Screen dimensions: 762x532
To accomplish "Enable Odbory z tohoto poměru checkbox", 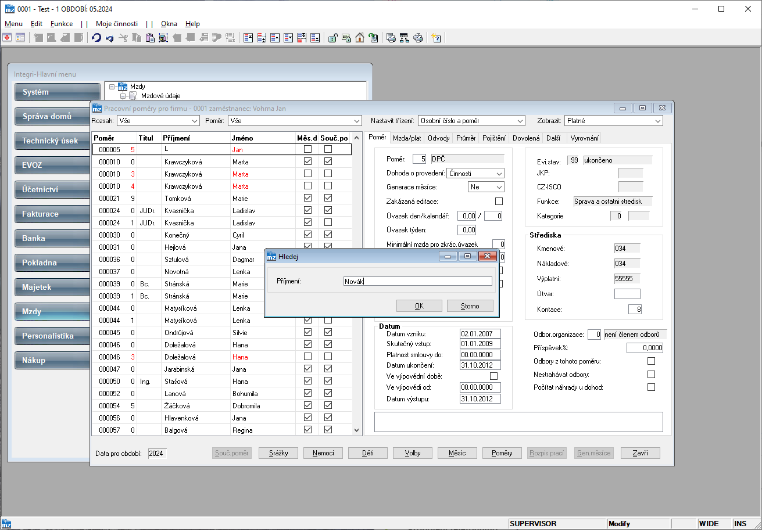I will coord(651,361).
